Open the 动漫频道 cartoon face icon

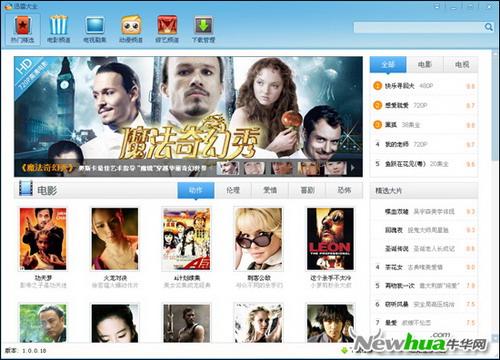point(131,25)
